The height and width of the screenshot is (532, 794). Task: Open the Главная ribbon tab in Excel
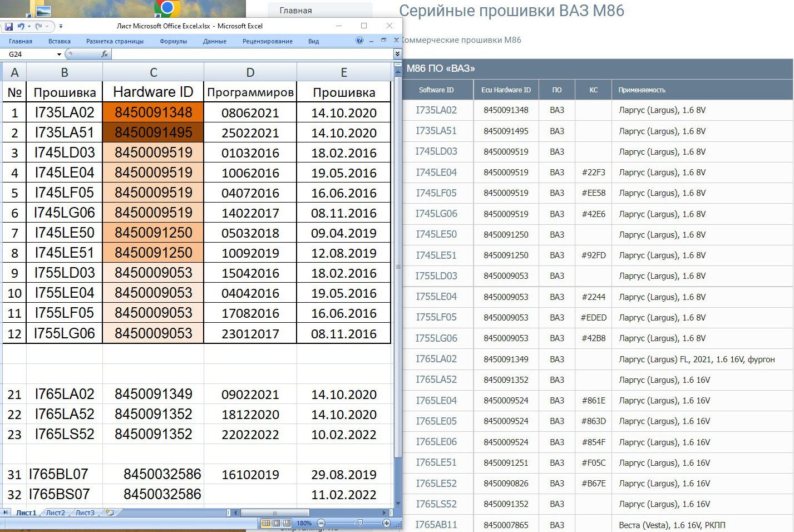[21, 41]
